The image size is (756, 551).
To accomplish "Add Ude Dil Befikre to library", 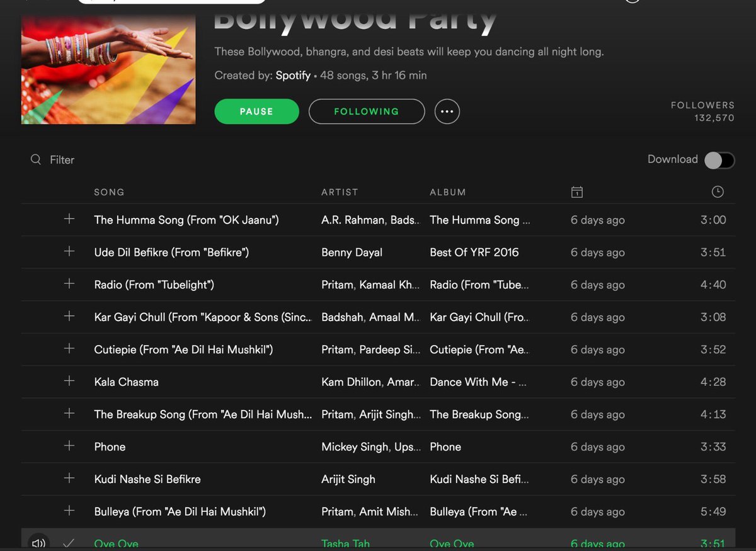I will [69, 251].
